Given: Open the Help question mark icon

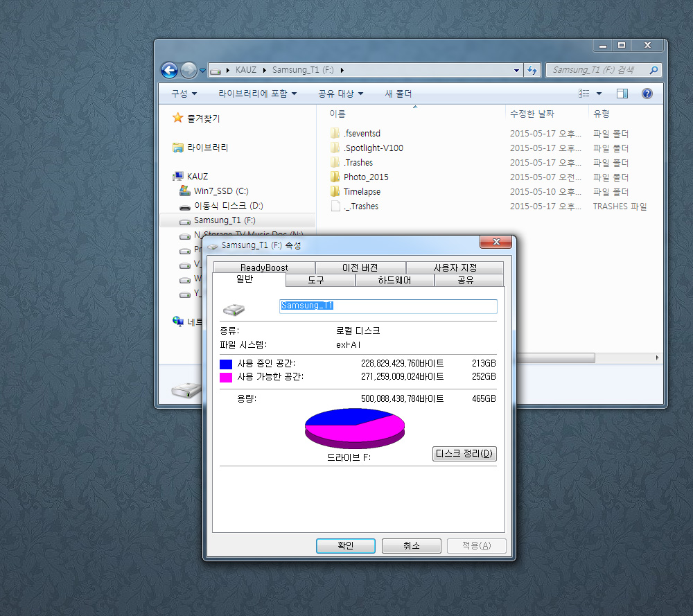Looking at the screenshot, I should click(x=647, y=94).
